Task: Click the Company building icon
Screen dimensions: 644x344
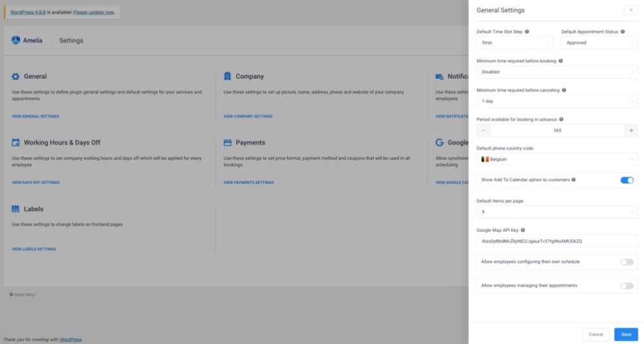Action: pyautogui.click(x=227, y=76)
